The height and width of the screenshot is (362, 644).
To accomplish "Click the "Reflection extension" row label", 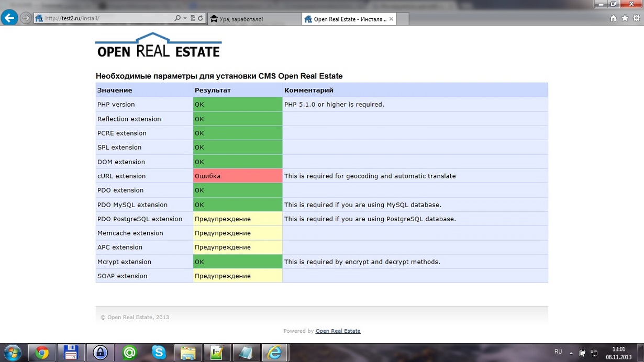I will pyautogui.click(x=129, y=119).
